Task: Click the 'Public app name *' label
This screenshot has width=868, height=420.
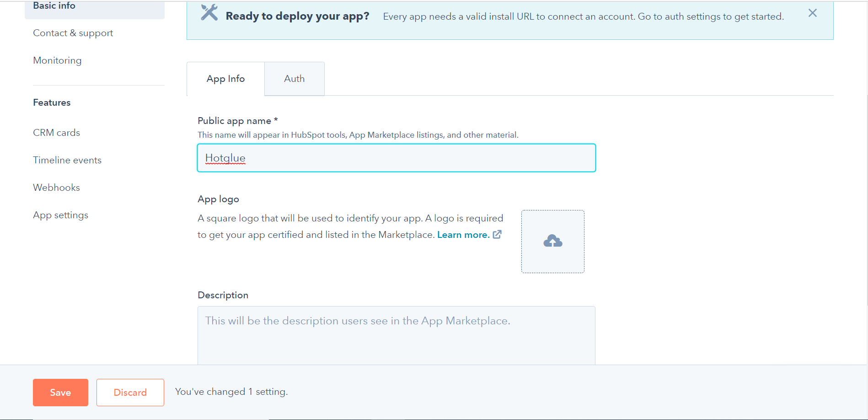Action: click(x=238, y=121)
